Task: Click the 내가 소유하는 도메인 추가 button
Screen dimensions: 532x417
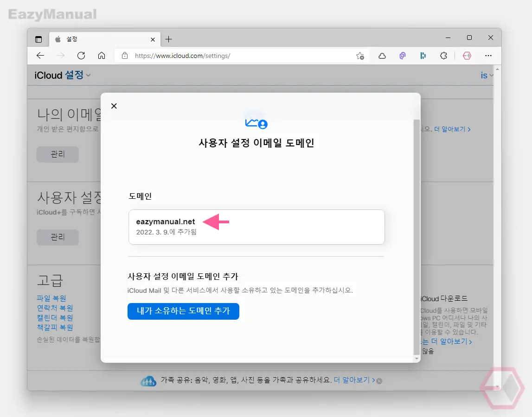Action: pos(183,311)
